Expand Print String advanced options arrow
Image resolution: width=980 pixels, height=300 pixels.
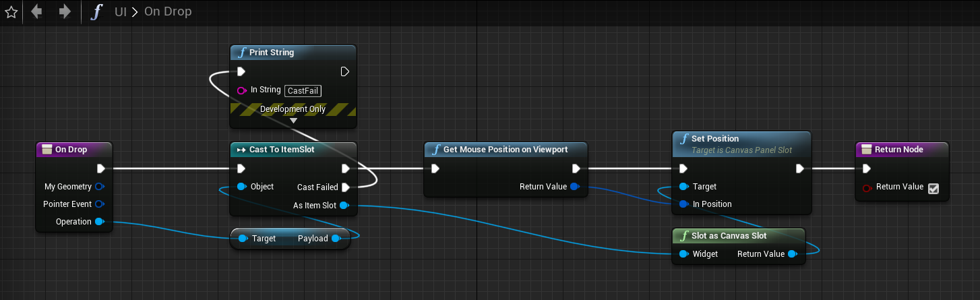point(293,121)
